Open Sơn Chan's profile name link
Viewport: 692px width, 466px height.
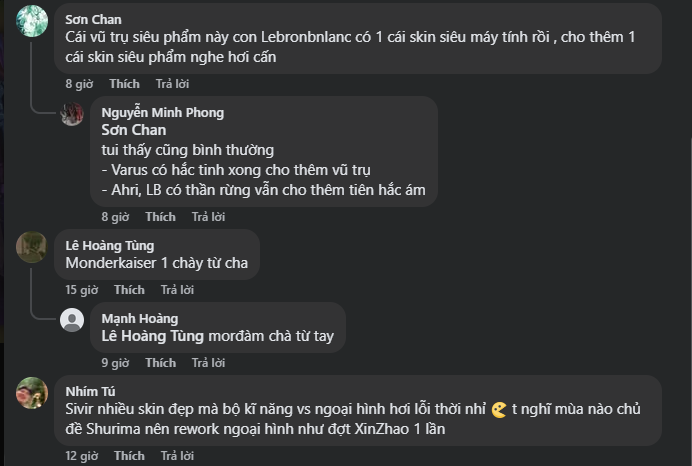coord(93,19)
